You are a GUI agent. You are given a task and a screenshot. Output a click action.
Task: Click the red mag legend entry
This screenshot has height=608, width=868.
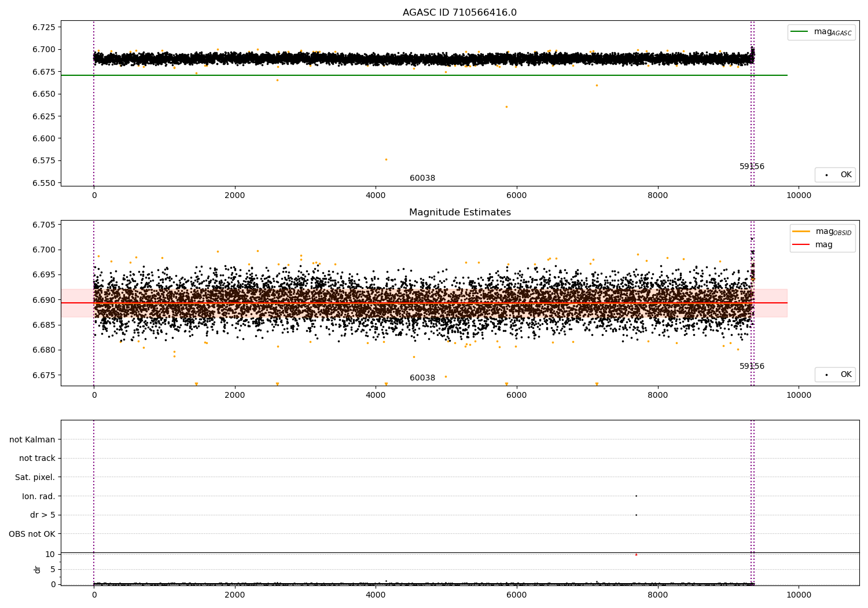[813, 245]
